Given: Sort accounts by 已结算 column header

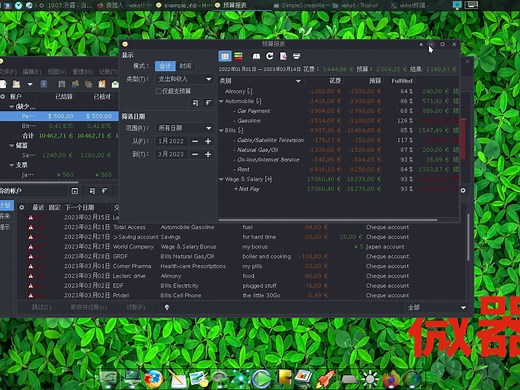Looking at the screenshot, I should pos(64,96).
